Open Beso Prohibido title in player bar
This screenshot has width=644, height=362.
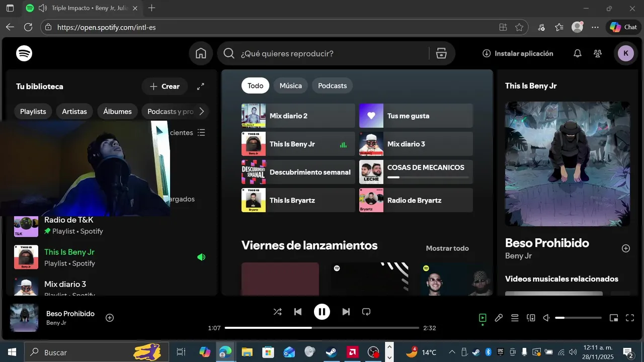pyautogui.click(x=70, y=313)
